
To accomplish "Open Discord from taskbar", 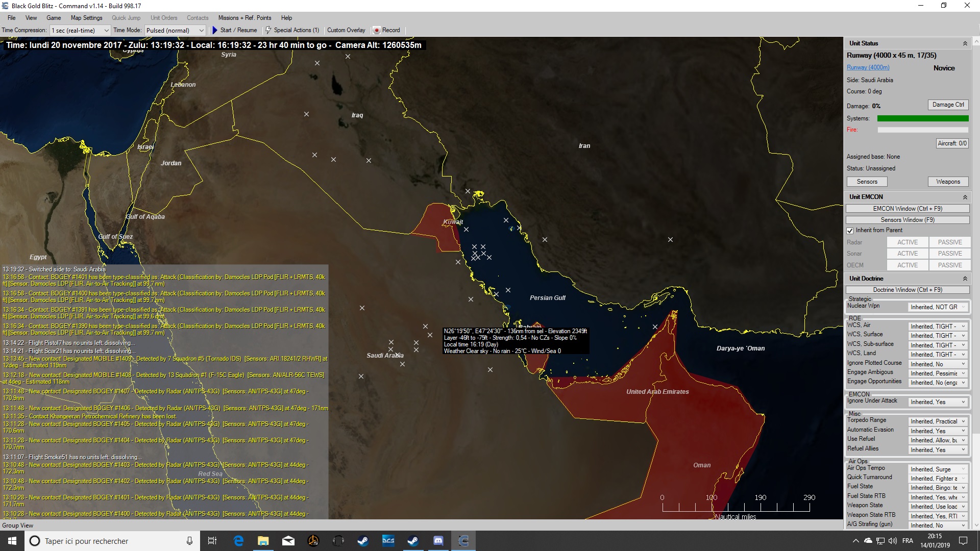I will pos(438,541).
